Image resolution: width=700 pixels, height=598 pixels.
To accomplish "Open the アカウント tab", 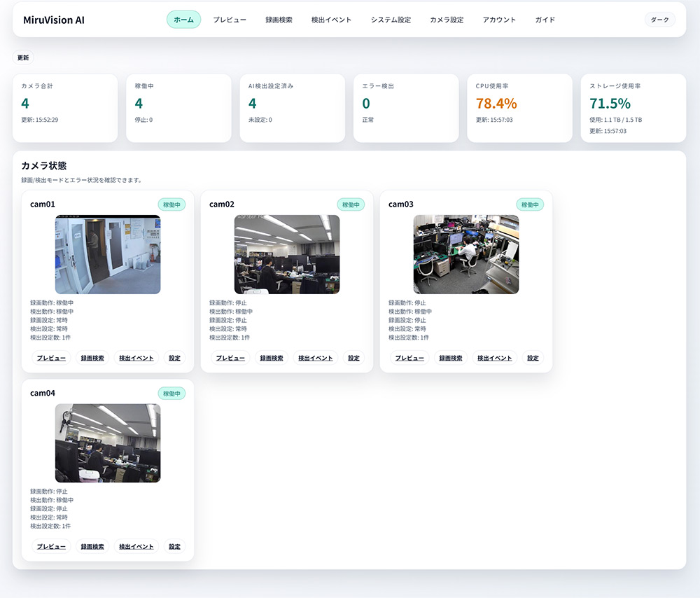I will [x=499, y=20].
